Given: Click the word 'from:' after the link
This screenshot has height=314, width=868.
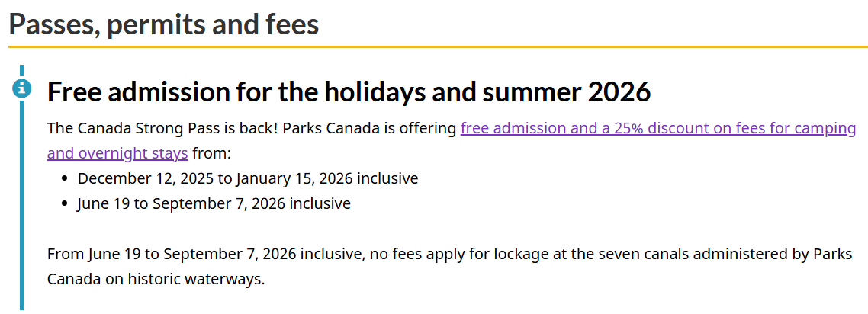Looking at the screenshot, I should click(x=211, y=153).
